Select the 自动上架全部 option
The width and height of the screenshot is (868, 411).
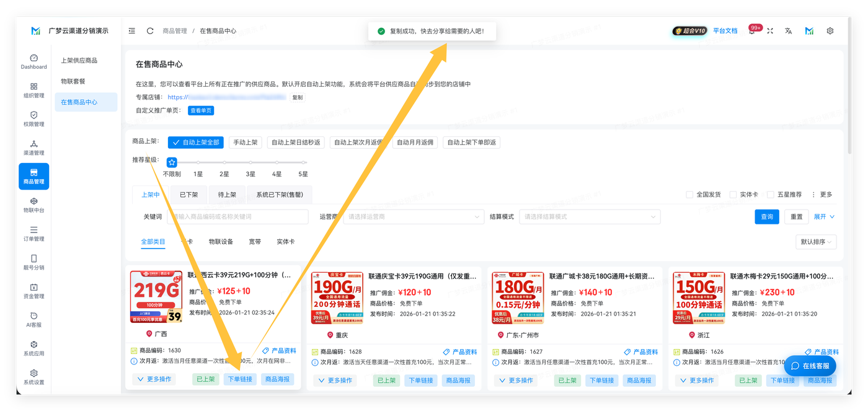point(196,143)
